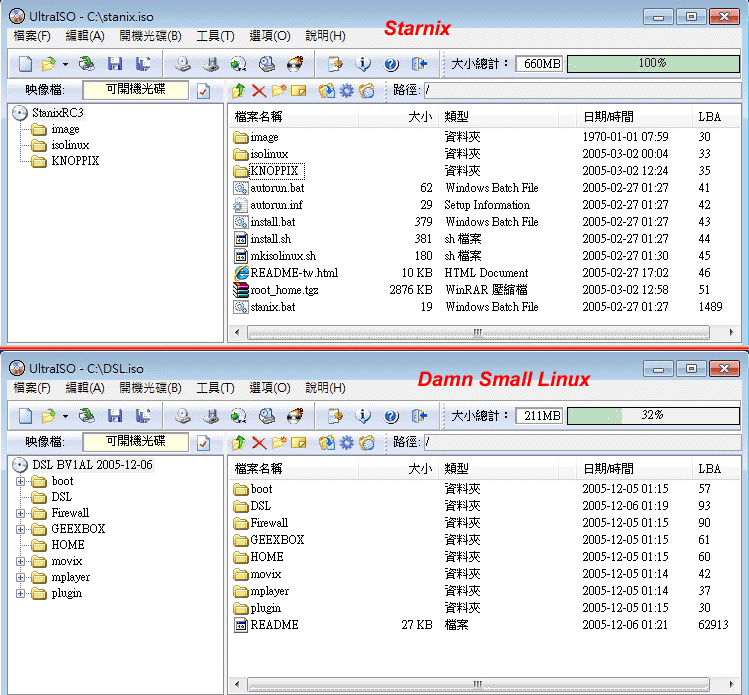The image size is (749, 695).
Task: Open 選項(O) menu in DSL.iso window
Action: click(x=270, y=388)
